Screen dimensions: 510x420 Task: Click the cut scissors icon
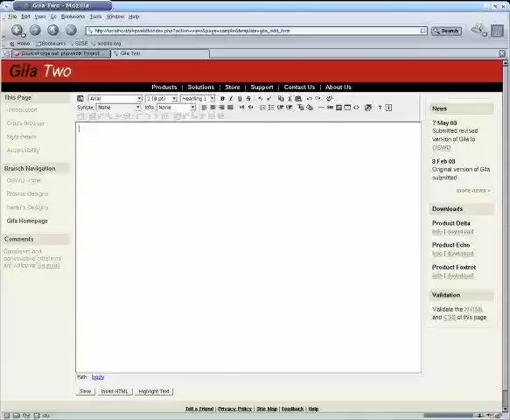coord(290,99)
